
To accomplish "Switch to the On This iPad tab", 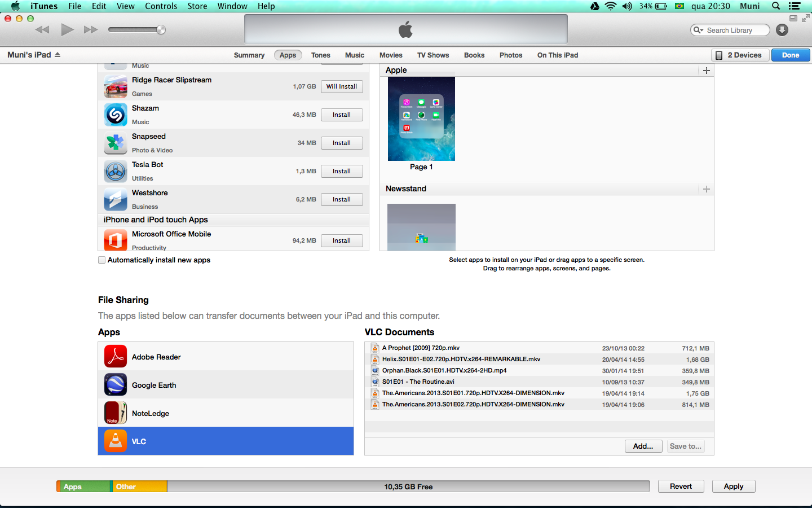I will pos(558,55).
